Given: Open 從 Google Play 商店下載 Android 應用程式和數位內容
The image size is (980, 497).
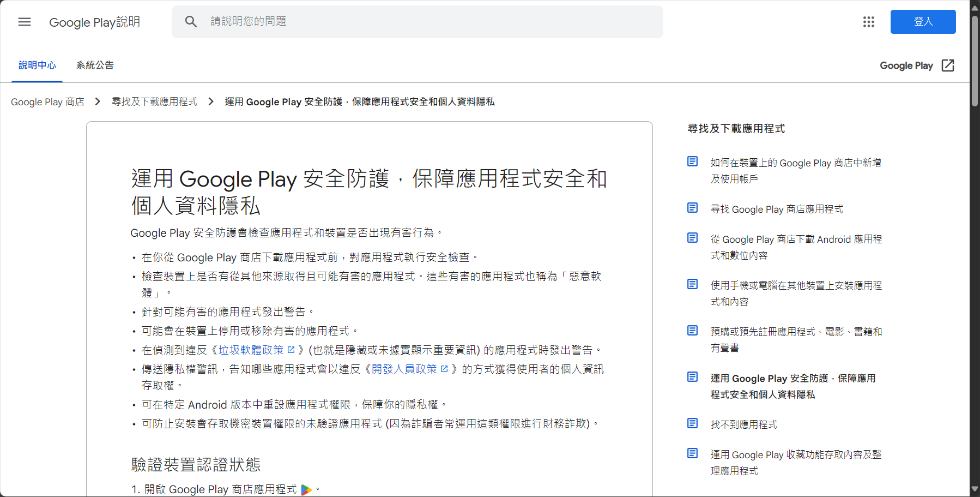Looking at the screenshot, I should (x=796, y=247).
